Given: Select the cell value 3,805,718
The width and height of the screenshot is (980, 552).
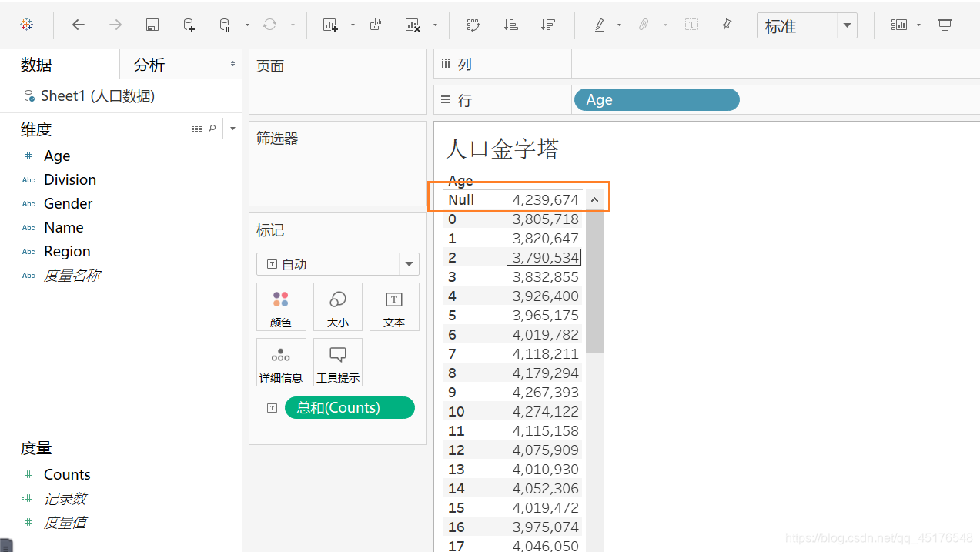Looking at the screenshot, I should (545, 219).
